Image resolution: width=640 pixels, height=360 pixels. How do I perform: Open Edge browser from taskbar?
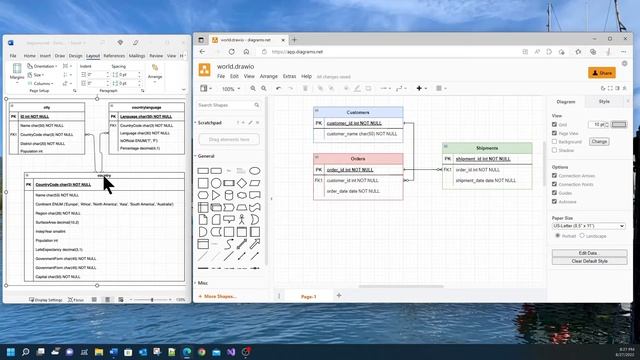187,352
